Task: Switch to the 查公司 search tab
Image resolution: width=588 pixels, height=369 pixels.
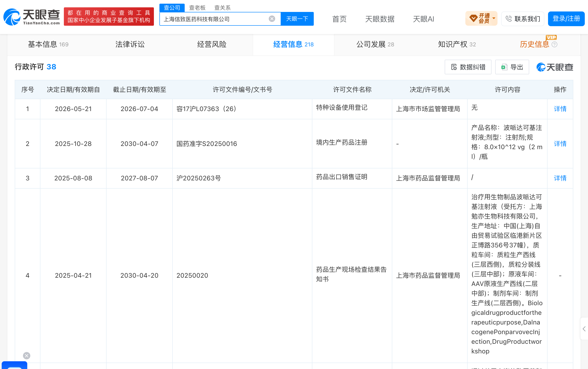Action: pos(172,8)
